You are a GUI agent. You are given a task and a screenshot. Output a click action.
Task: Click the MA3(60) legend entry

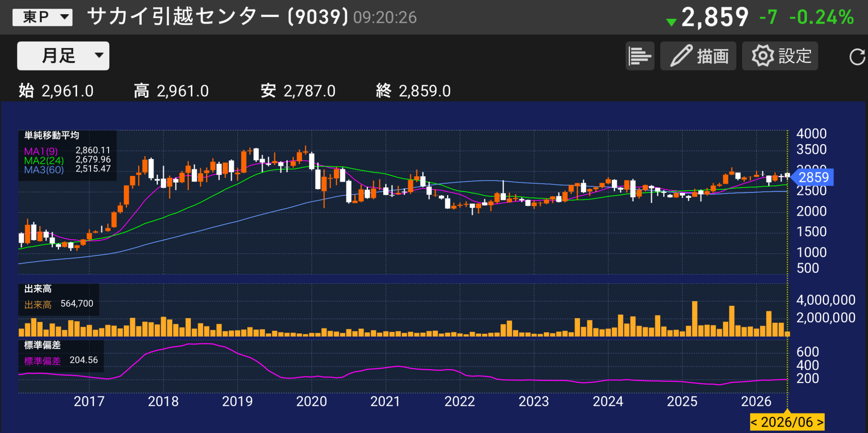(x=44, y=170)
